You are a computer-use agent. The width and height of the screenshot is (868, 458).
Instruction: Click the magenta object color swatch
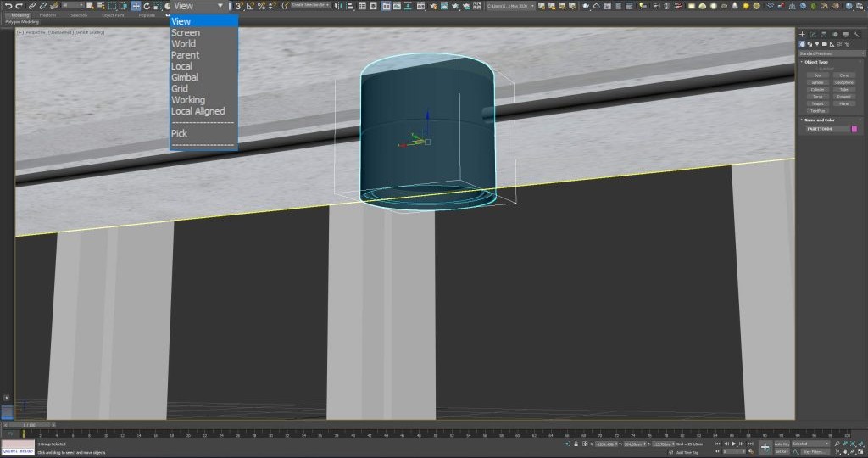[x=854, y=129]
